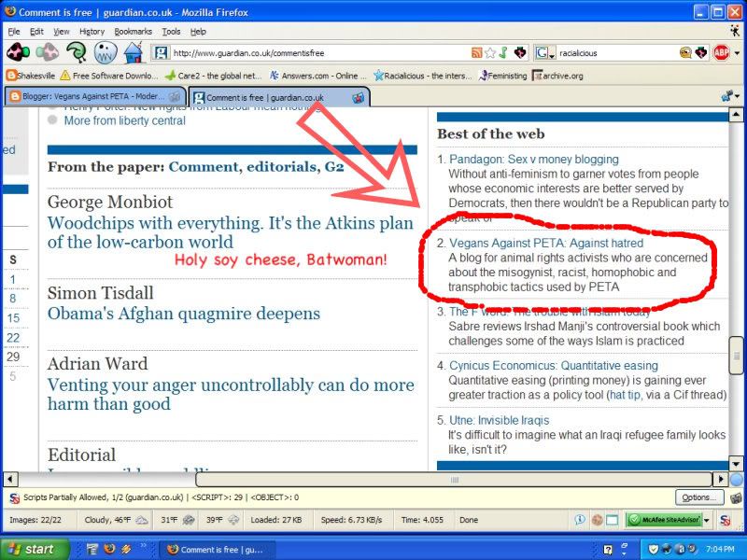Viewport: 747px width, 560px height.
Task: Open the archive.org bookmark
Action: 557,76
